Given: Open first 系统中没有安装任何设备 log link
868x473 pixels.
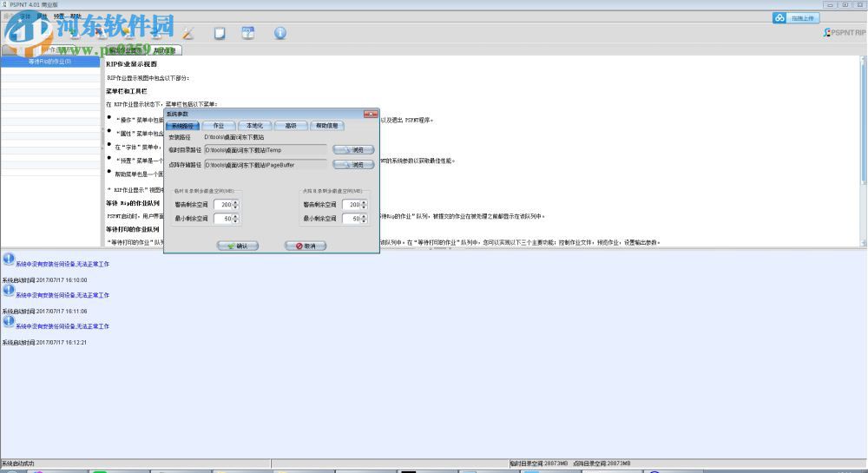Looking at the screenshot, I should [x=62, y=265].
